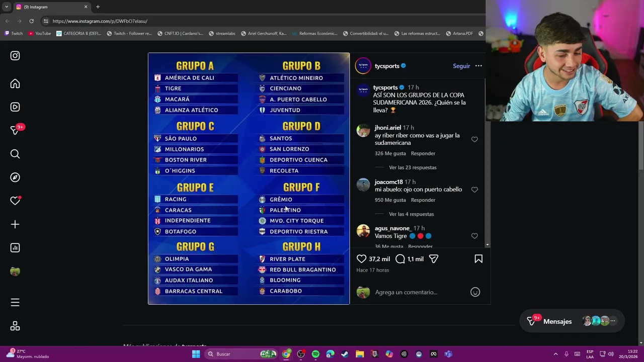The image size is (644, 362).
Task: Open streamlabs bookmark
Action: (222, 34)
